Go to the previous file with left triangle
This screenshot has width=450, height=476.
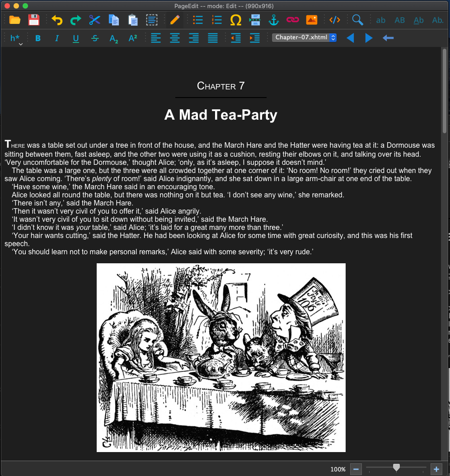350,38
